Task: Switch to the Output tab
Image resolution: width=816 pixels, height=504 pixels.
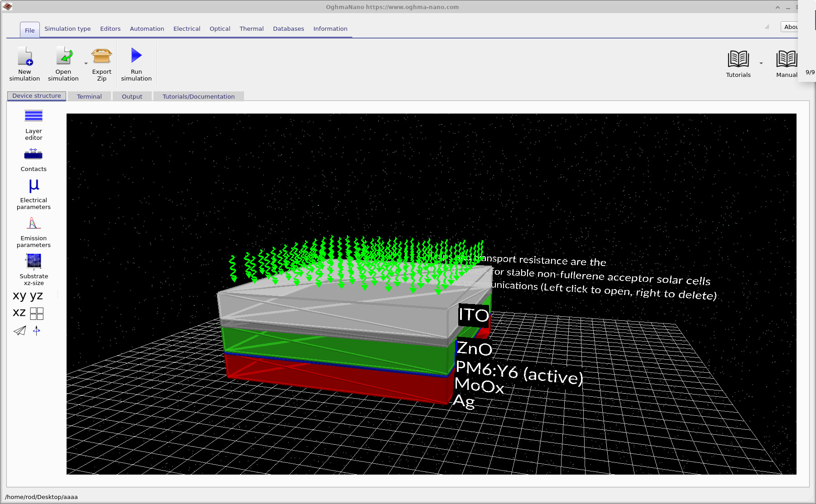Action: (x=132, y=96)
